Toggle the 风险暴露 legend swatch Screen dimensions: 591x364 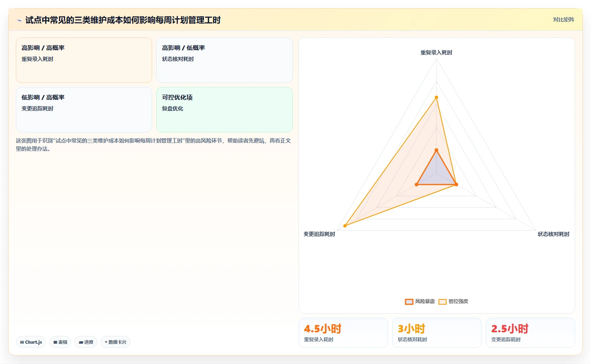point(409,301)
